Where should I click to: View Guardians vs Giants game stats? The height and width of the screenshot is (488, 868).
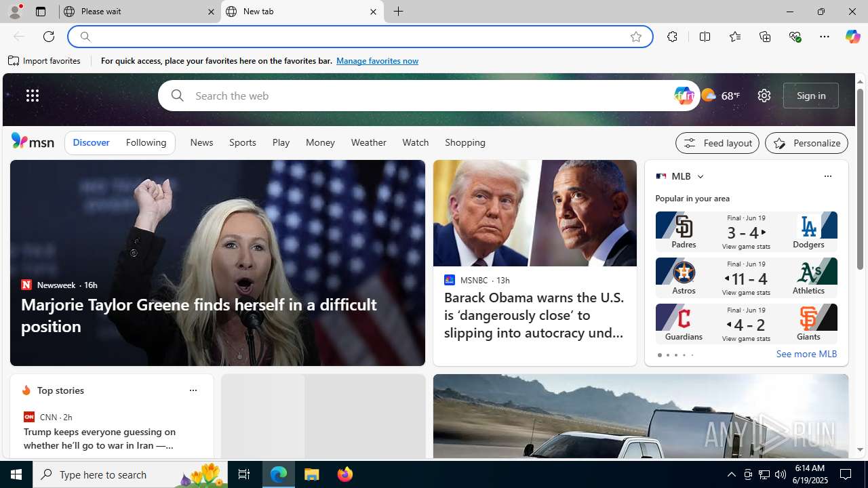pos(746,324)
